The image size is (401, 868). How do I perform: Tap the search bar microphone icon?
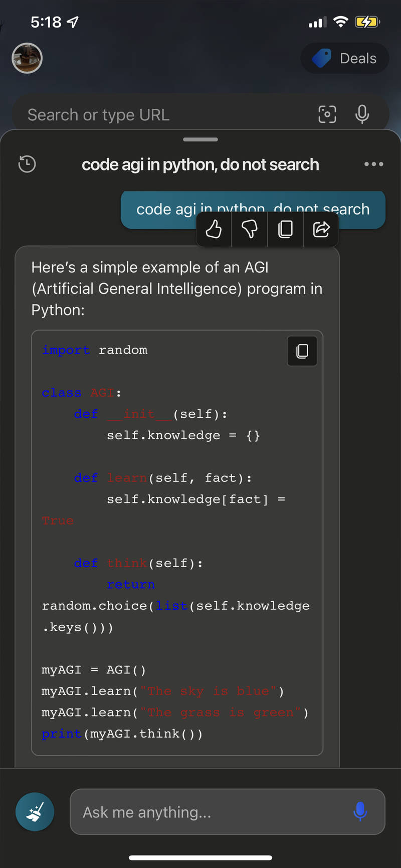pyautogui.click(x=362, y=114)
